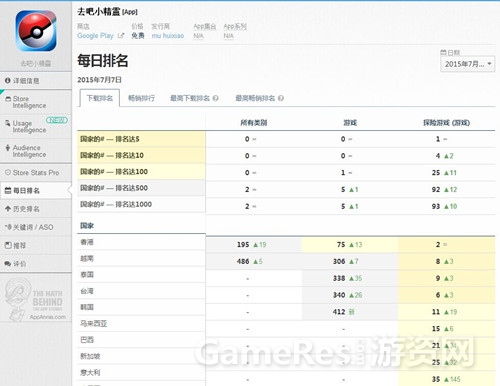The width and height of the screenshot is (500, 386).
Task: Click the 马来西亚 country row
Action: [141, 324]
